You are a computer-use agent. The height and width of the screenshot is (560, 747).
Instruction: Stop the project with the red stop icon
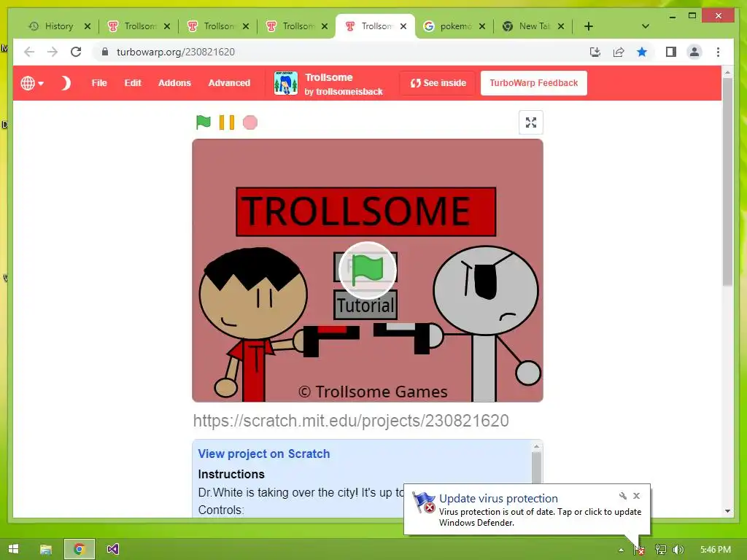tap(249, 122)
